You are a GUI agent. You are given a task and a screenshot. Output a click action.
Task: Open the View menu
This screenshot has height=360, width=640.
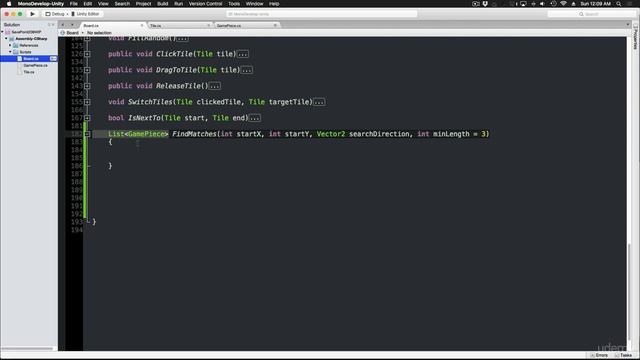(103, 4)
